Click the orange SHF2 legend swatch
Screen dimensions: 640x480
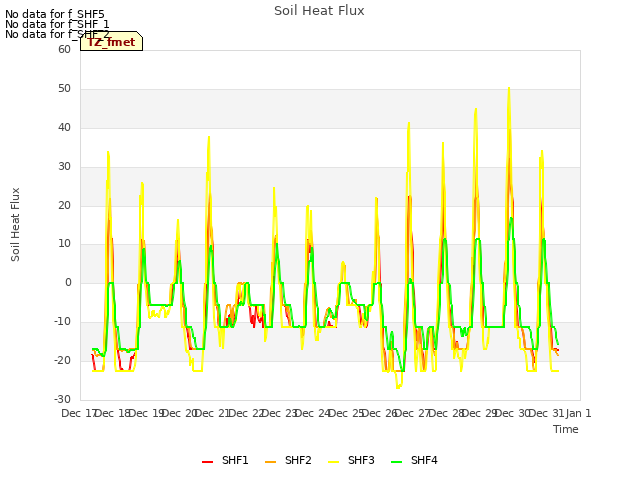270,462
